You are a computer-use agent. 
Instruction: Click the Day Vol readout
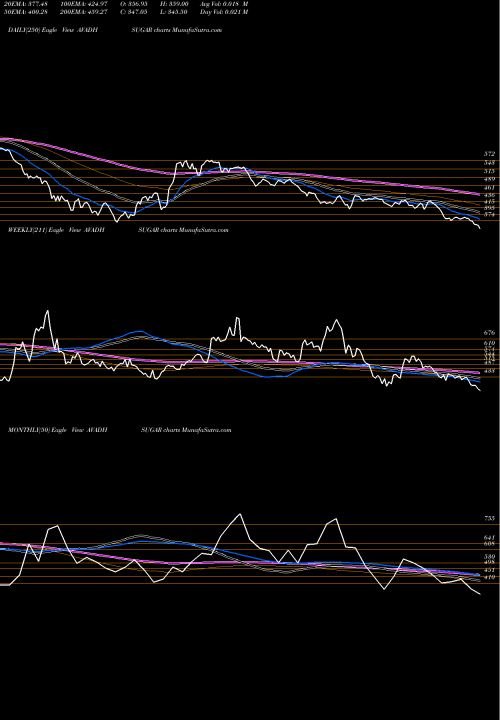pos(224,12)
